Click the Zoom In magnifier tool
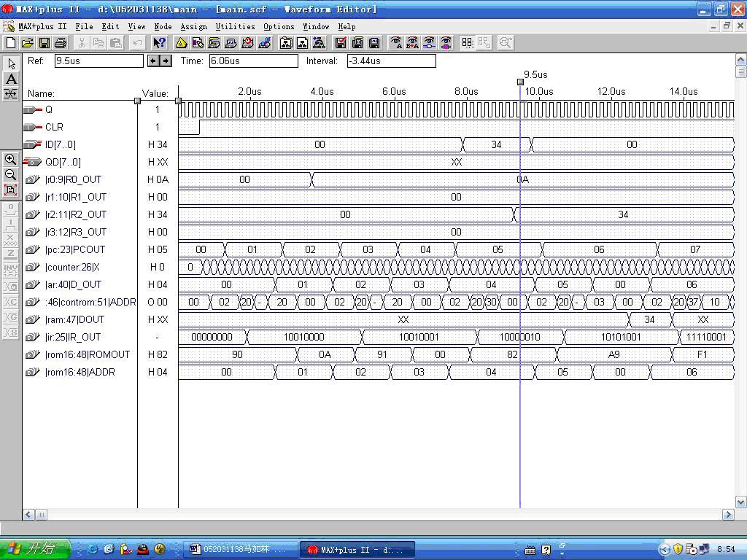The height and width of the screenshot is (560, 747). tap(11, 159)
